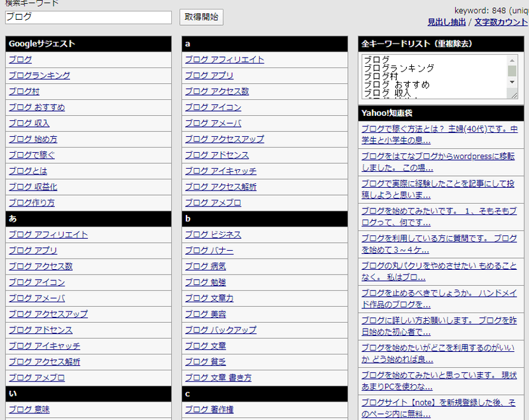Open question ブログを始めてみたいと思っています
This screenshot has width=529, height=420.
coord(439,380)
